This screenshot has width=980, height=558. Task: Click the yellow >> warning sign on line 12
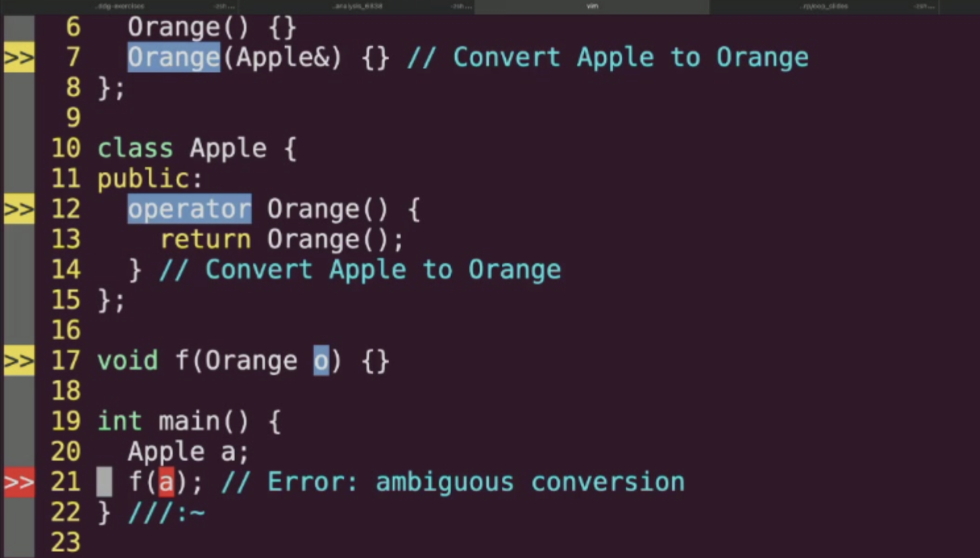pyautogui.click(x=19, y=209)
